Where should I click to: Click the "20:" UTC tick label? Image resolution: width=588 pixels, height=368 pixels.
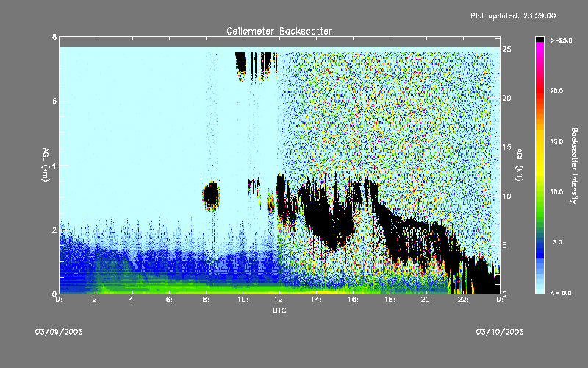point(426,300)
